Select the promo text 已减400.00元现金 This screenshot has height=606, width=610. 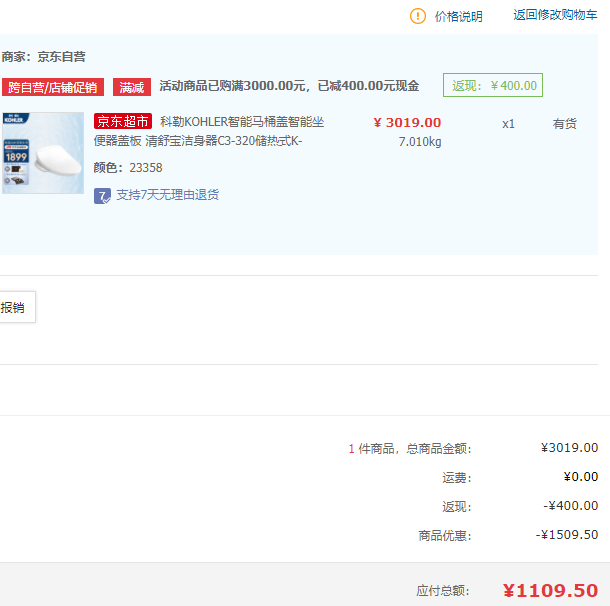[368, 86]
